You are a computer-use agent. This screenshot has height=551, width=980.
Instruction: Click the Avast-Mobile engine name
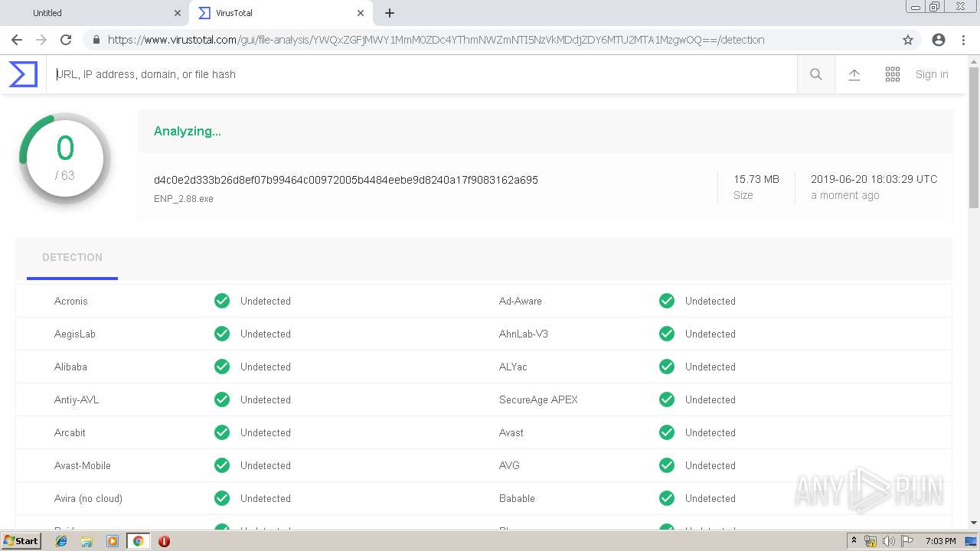click(83, 465)
